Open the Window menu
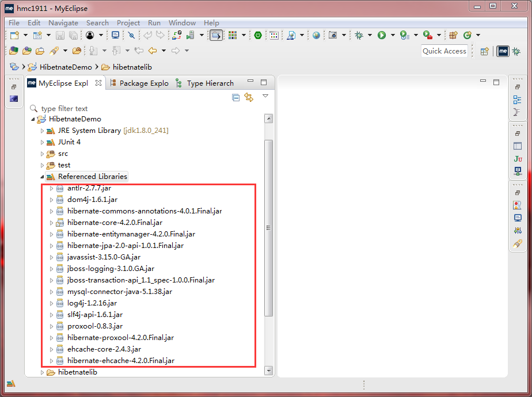 point(182,22)
